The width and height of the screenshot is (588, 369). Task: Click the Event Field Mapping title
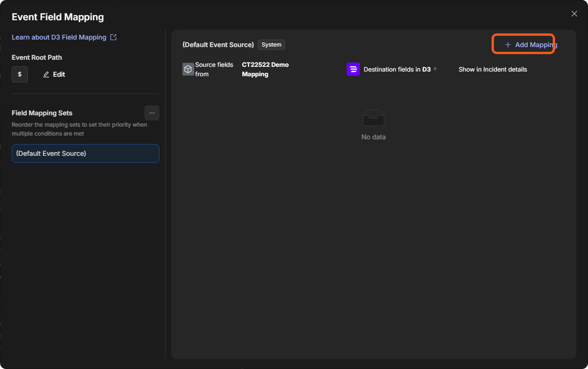[58, 17]
